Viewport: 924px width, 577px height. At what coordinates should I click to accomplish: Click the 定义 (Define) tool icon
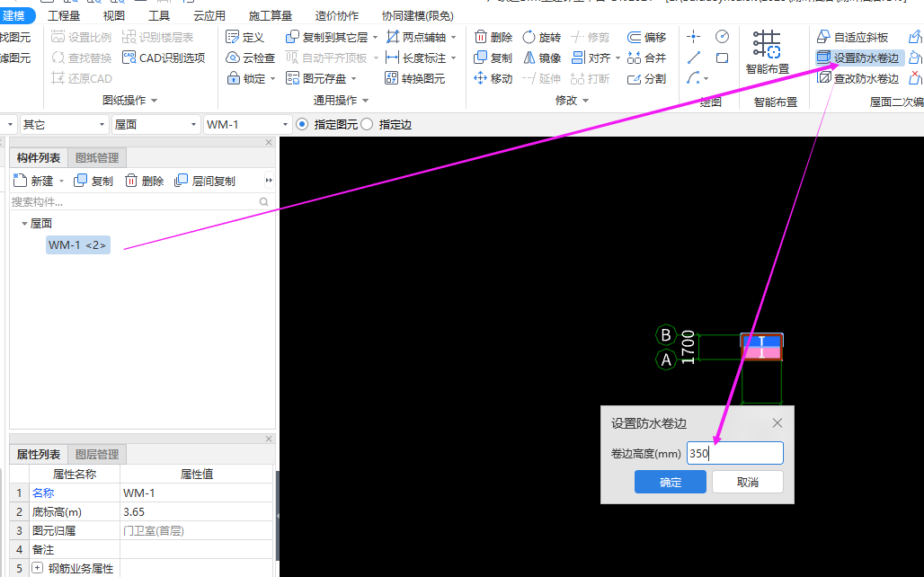pos(233,37)
